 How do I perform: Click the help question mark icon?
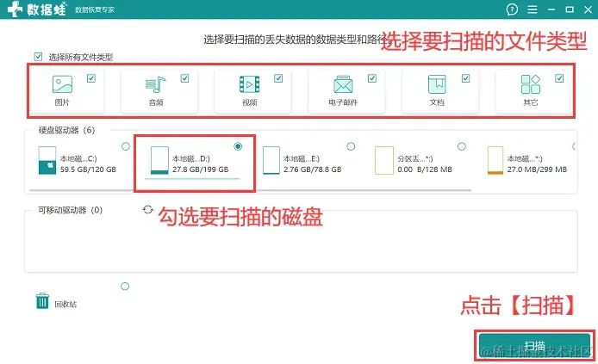click(512, 9)
